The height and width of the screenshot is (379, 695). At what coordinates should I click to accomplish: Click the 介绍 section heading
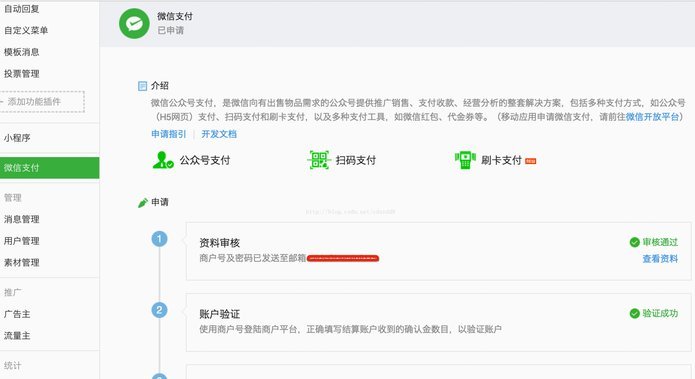(x=160, y=86)
